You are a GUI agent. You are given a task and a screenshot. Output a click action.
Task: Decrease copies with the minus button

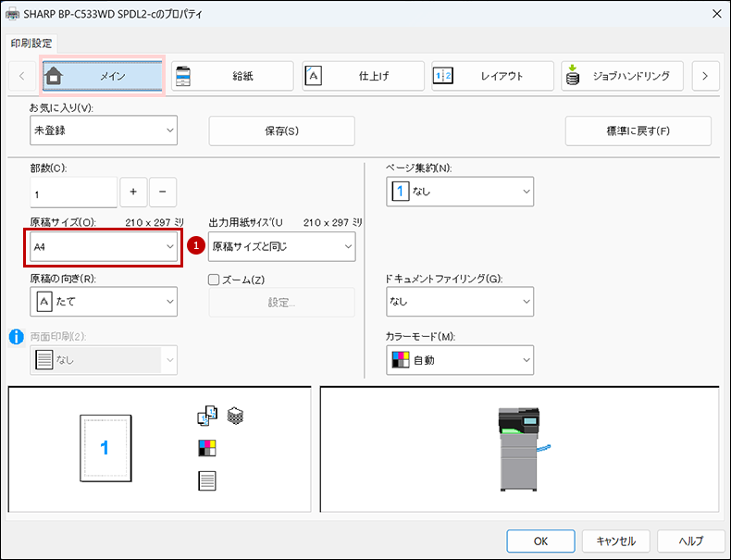pos(163,192)
